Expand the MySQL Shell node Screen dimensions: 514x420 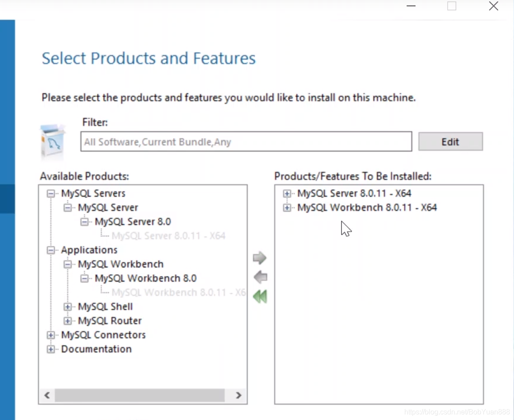click(68, 307)
